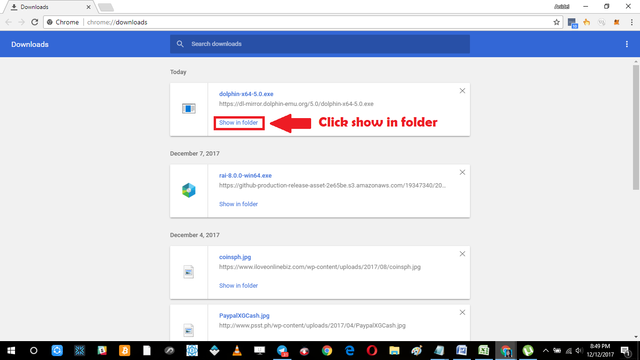Launch the orange Bitcoin app on taskbar

coord(124,351)
